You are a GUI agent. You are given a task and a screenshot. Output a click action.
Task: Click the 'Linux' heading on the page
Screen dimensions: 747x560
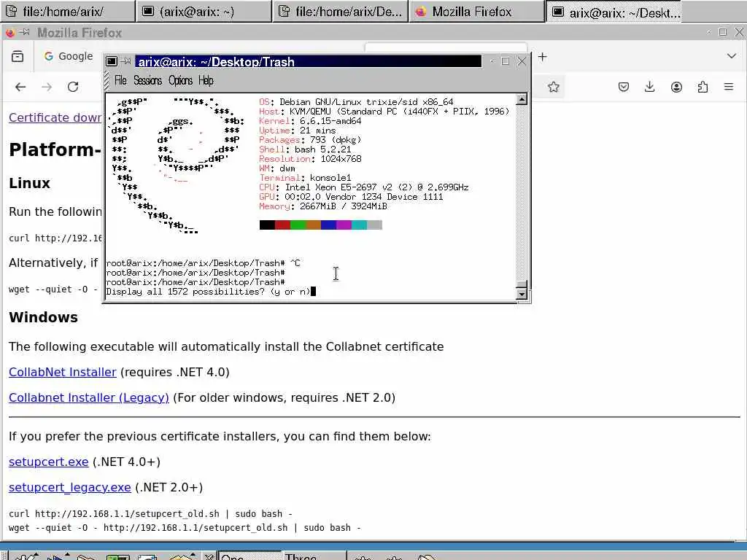(29, 183)
